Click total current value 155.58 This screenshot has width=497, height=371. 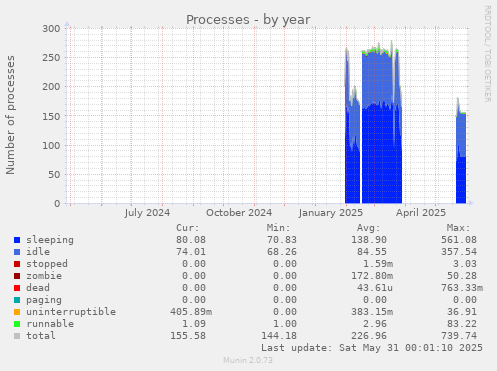click(x=188, y=336)
